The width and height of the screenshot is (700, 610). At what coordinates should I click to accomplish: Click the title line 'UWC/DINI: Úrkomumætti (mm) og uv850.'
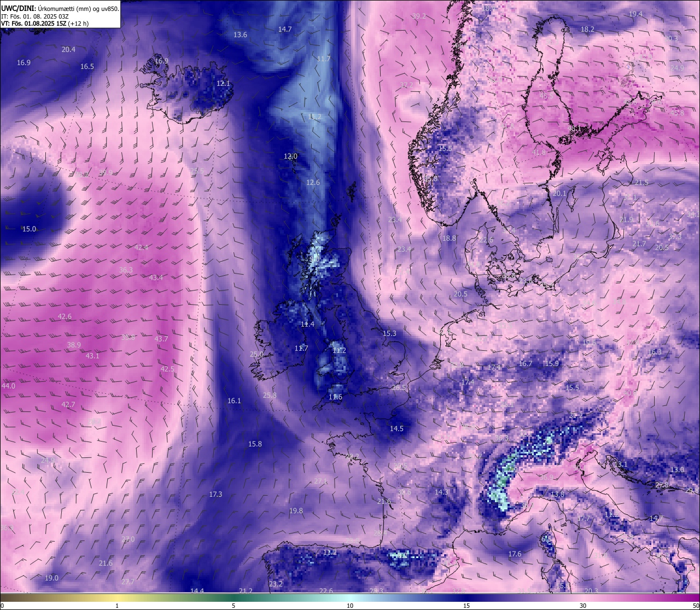[60, 9]
